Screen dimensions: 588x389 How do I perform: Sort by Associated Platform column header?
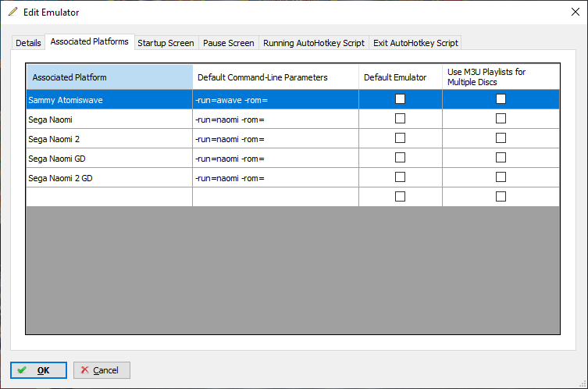tap(109, 77)
